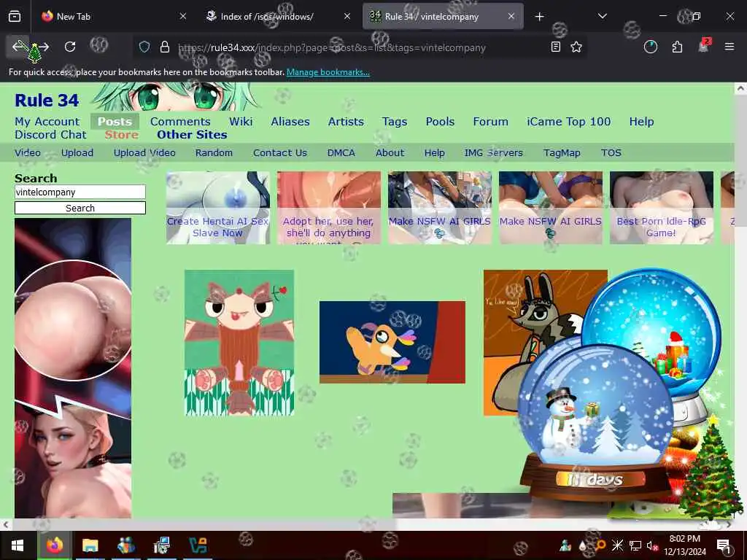This screenshot has height=560, width=747.
Task: Select the Rule 34 / vintelcompany tab
Action: (443, 16)
